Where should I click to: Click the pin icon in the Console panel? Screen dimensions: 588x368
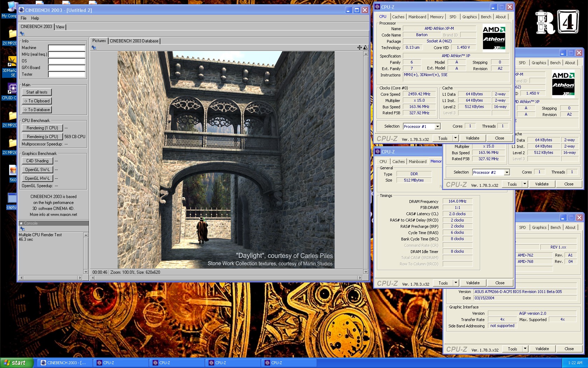(x=22, y=229)
